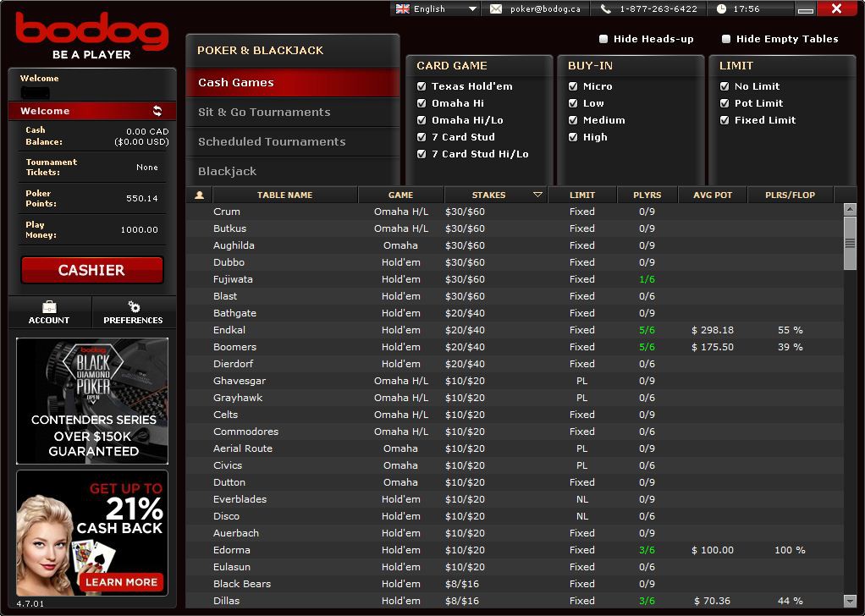Uncheck the Texas Hold'em filter
Image resolution: width=865 pixels, height=616 pixels.
click(421, 86)
